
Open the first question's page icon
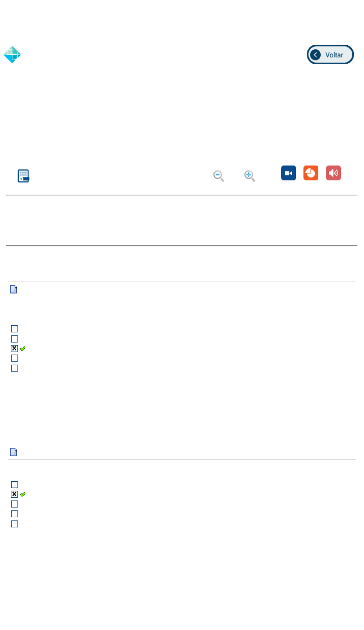(x=13, y=289)
